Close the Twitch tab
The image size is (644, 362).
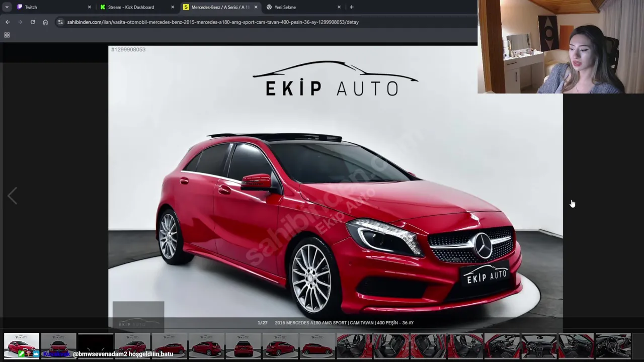pos(90,7)
